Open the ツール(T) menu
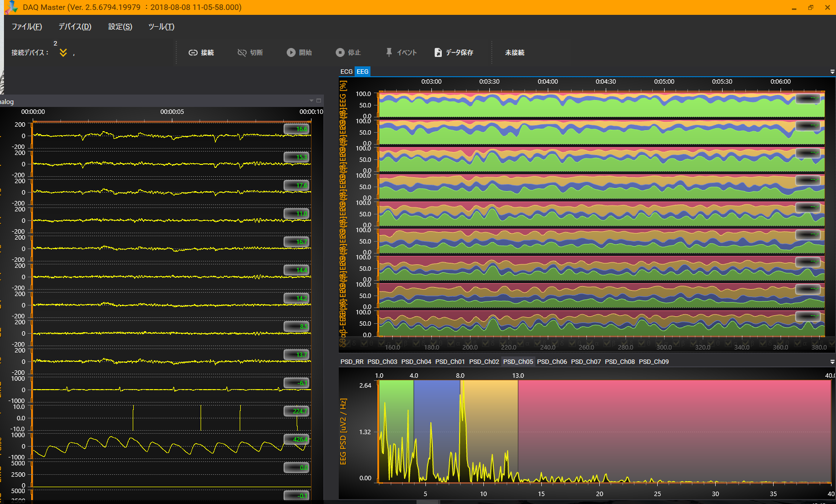Screen dimensions: 836x504 [161, 27]
